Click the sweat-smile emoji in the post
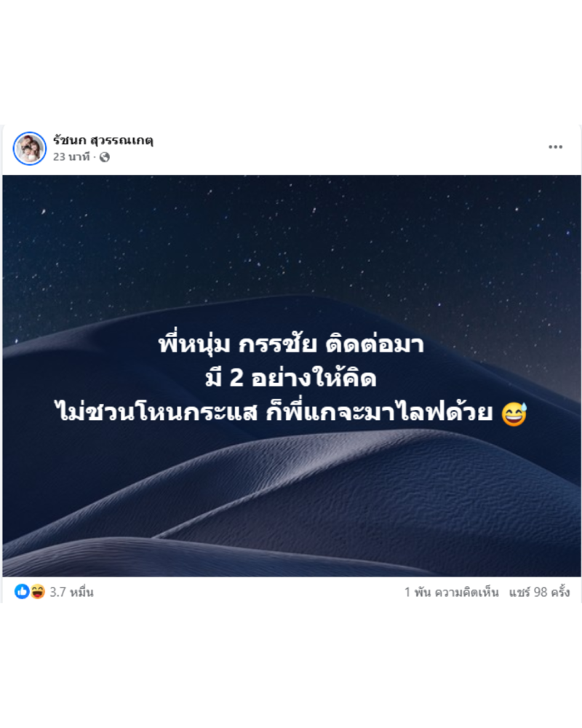582x728 pixels. pyautogui.click(x=514, y=414)
